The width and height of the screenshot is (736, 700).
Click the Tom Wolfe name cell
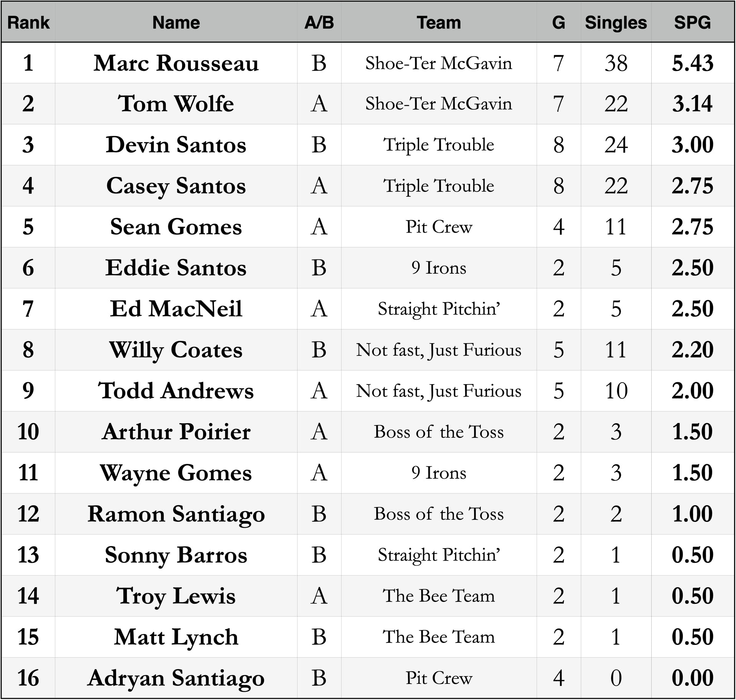[x=176, y=104]
